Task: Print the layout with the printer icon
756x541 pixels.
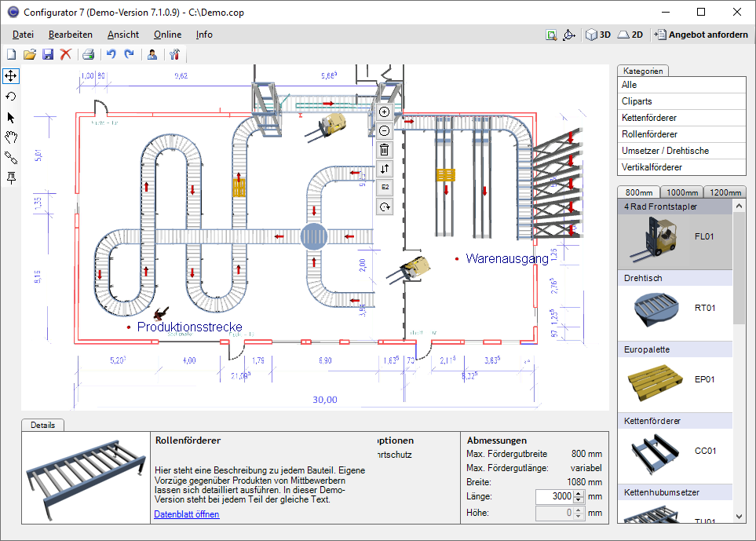Action: tap(88, 54)
